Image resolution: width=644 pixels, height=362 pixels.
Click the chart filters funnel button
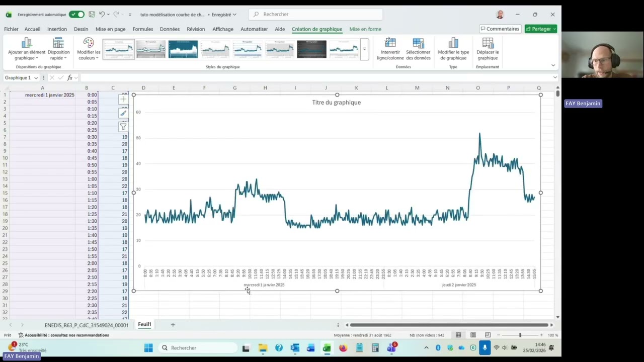pos(123,127)
